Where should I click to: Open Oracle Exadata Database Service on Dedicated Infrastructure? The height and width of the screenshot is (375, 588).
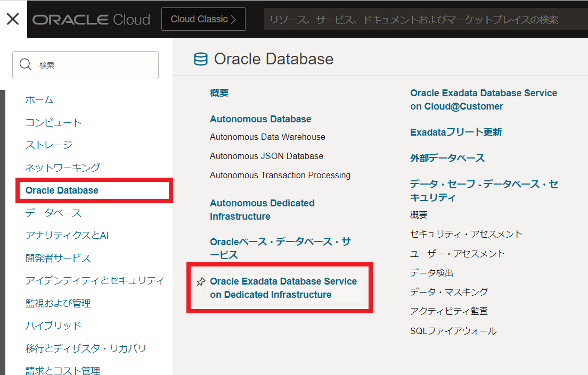click(x=283, y=288)
